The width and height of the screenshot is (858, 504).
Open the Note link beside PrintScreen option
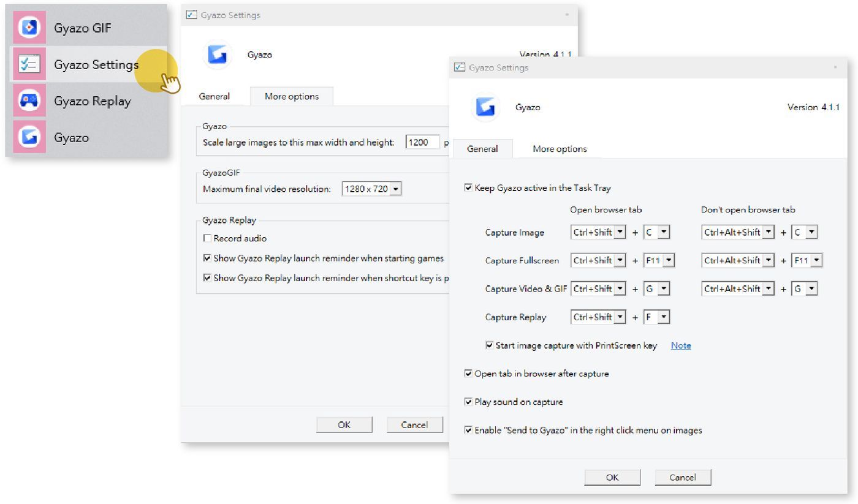(681, 345)
